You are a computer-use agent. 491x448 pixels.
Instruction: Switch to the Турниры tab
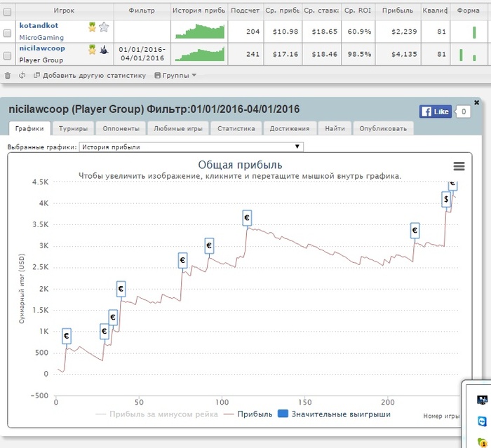[x=73, y=128]
